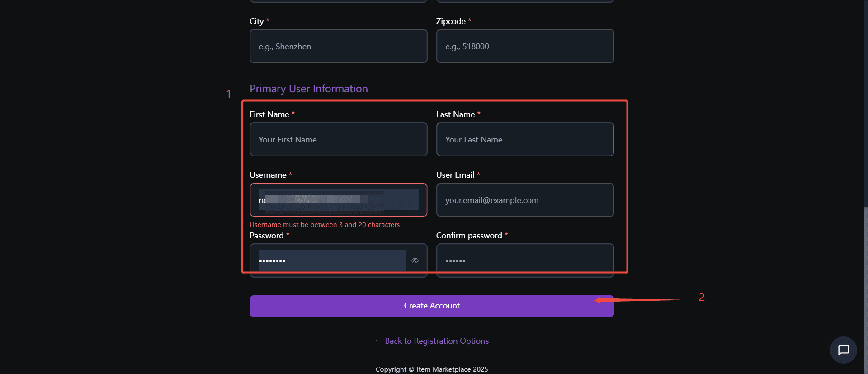Toggle password visibility eye icon
868x374 pixels.
click(415, 260)
